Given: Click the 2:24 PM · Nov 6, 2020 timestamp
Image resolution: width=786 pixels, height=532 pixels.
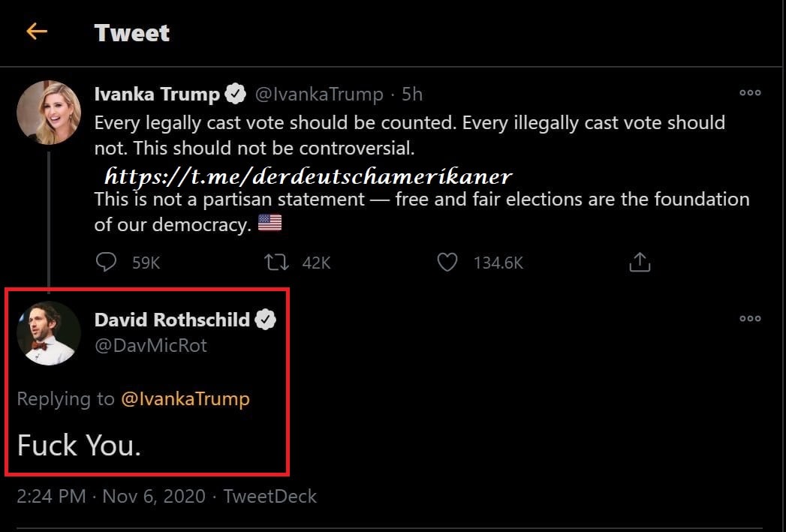Looking at the screenshot, I should click(x=110, y=497).
